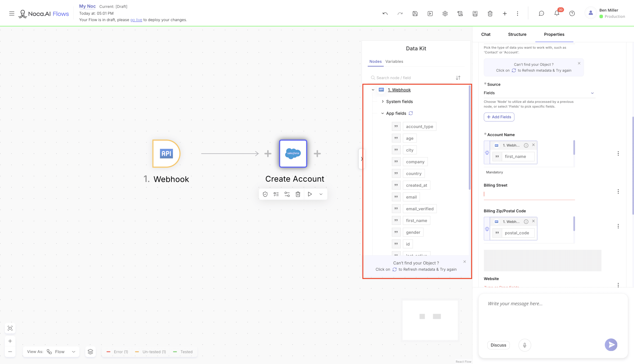Select the Webhook API node
634x364 pixels.
(166, 153)
